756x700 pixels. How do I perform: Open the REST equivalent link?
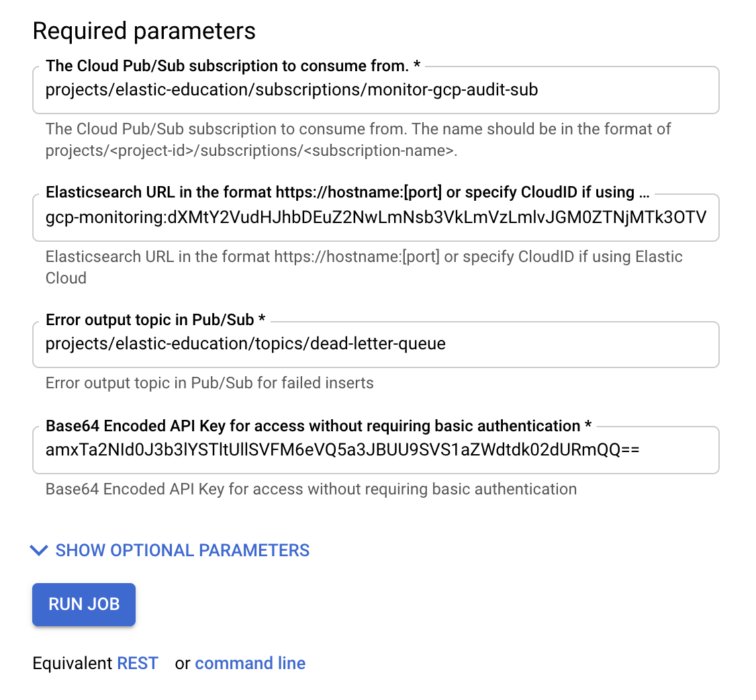[x=137, y=663]
